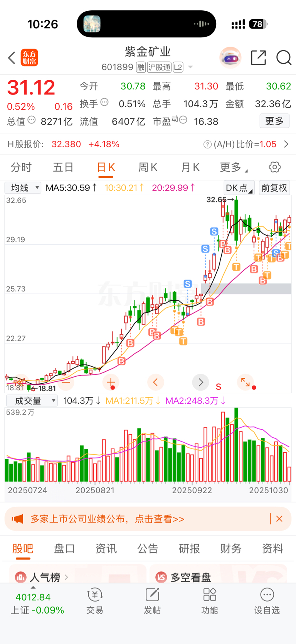296x644 pixels.
Task: Open the 股吧 tab
Action: [x=23, y=548]
